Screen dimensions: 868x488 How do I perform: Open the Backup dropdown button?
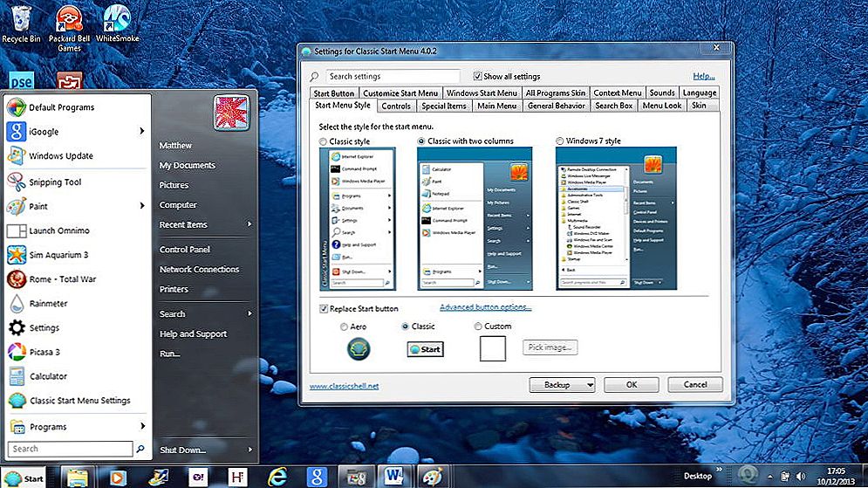(562, 384)
